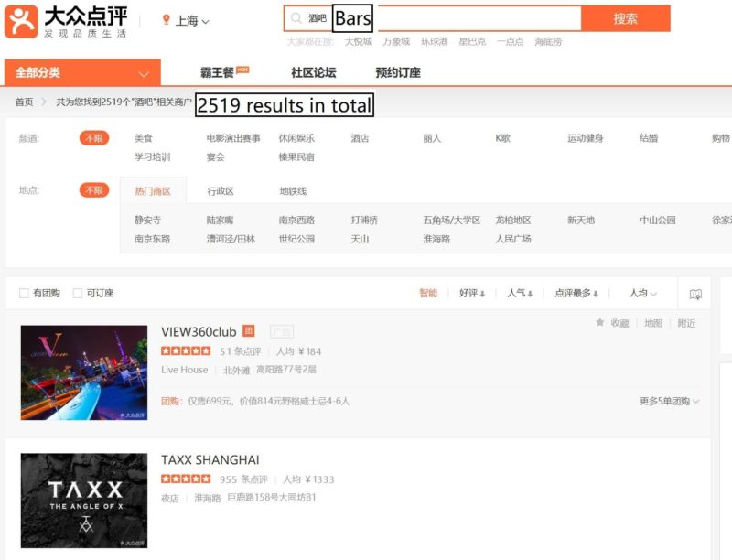Click the 星巴克 hot search suggestion
Image resolution: width=732 pixels, height=560 pixels.
coord(472,41)
